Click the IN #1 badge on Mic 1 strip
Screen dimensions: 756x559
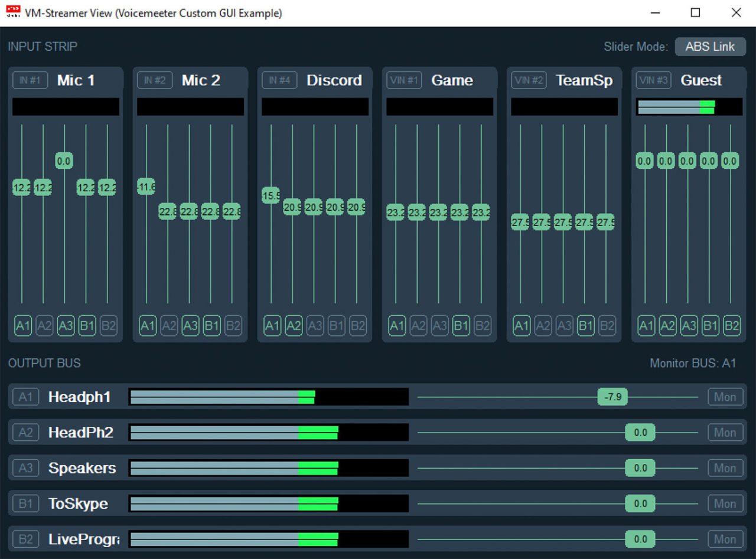coord(30,80)
